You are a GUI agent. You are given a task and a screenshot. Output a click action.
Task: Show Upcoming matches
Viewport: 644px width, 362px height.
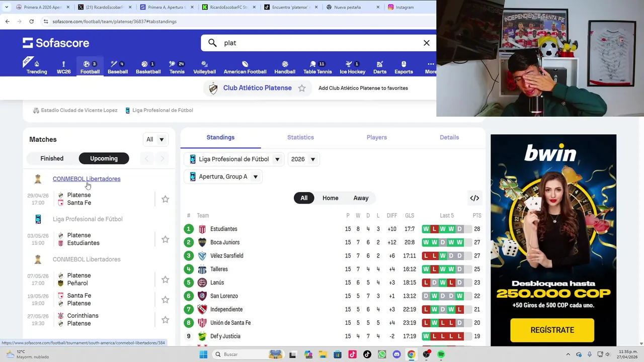(x=104, y=158)
